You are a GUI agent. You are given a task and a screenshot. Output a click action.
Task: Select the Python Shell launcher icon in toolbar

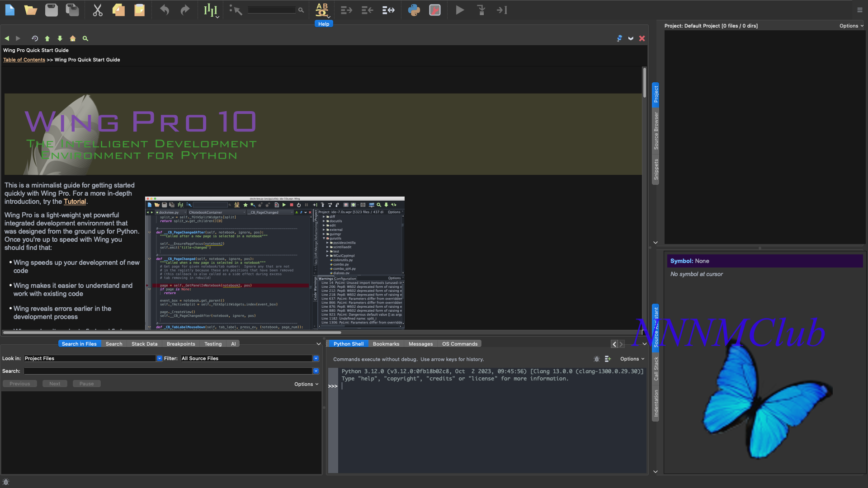(x=414, y=10)
